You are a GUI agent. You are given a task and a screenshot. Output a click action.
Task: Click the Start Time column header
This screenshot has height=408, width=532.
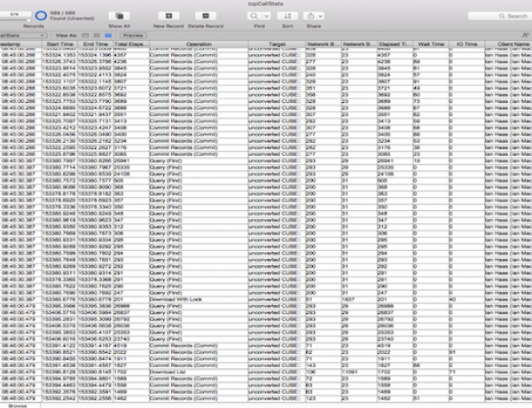pyautogui.click(x=59, y=43)
